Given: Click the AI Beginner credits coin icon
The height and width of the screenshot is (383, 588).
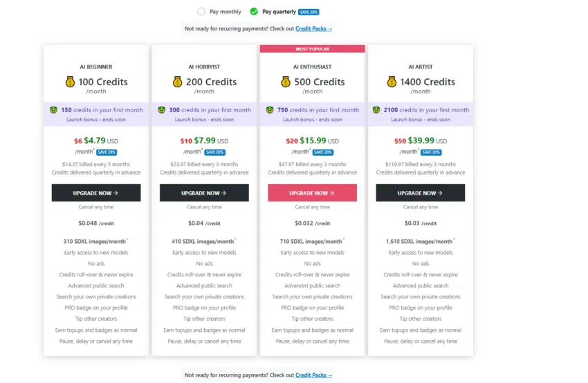Looking at the screenshot, I should 70,82.
